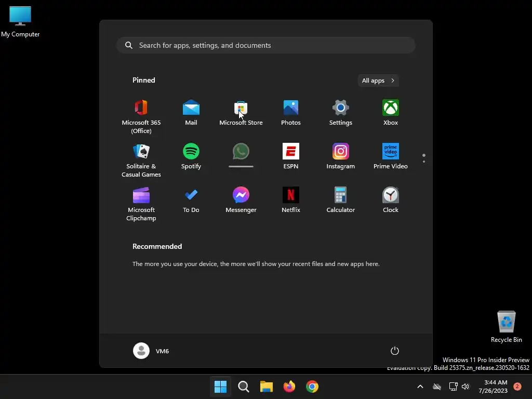Open the Photos app
This screenshot has height=399, width=532.
(291, 112)
